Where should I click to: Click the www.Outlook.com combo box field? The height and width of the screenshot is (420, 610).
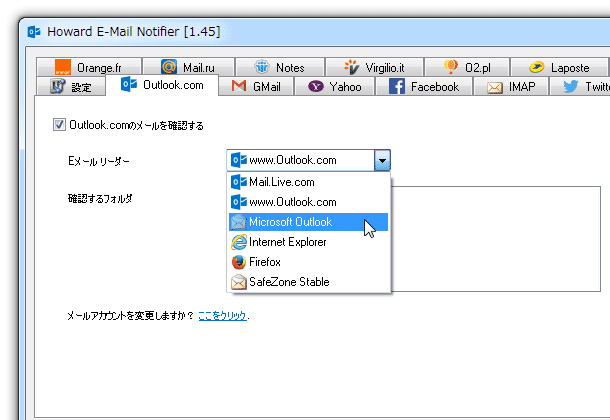tap(309, 160)
